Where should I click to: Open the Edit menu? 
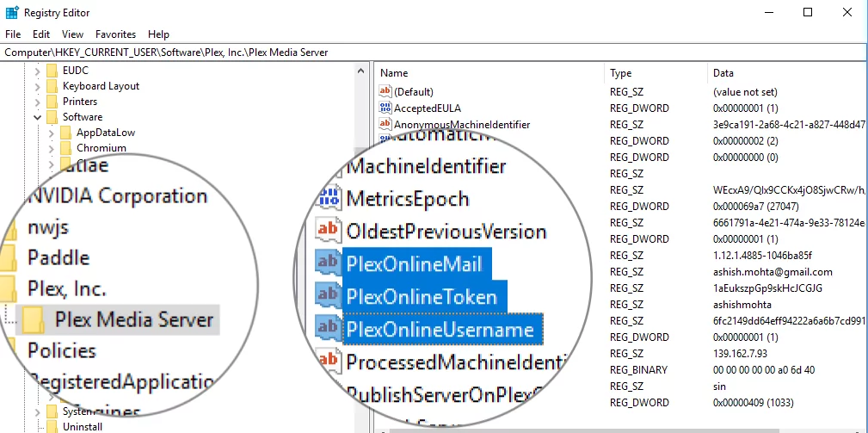click(x=41, y=34)
